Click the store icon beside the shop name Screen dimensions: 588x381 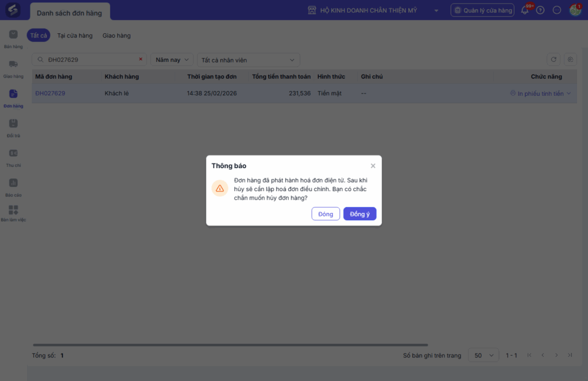point(312,10)
